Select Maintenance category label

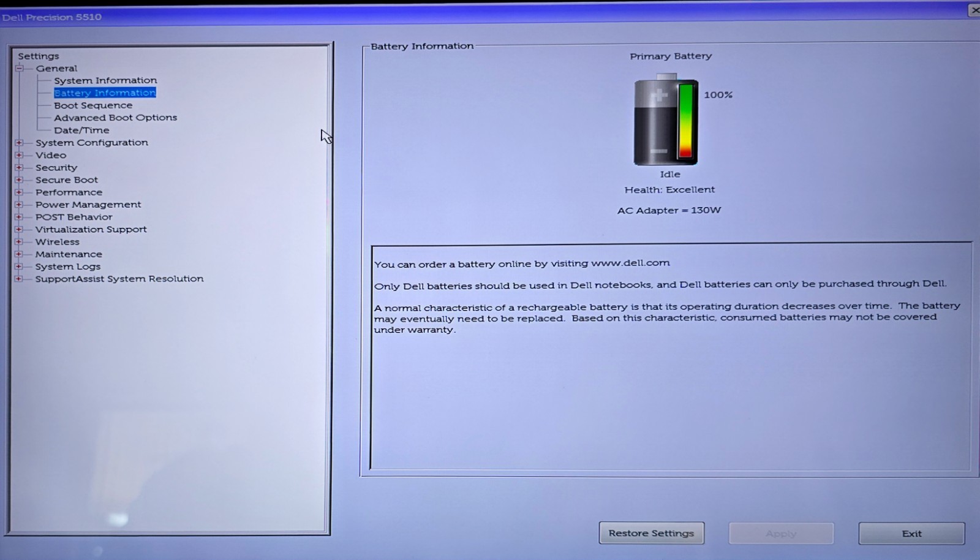pyautogui.click(x=69, y=254)
